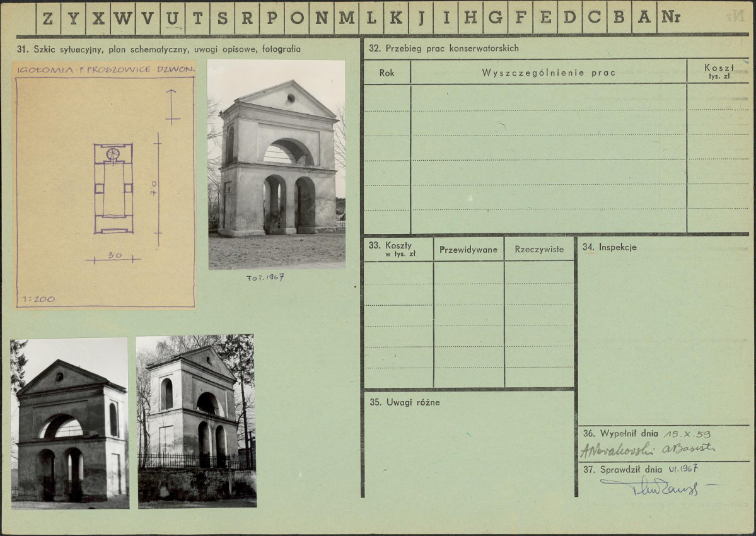Open the bell tower photo with fence
The height and width of the screenshot is (536, 756).
click(x=196, y=421)
